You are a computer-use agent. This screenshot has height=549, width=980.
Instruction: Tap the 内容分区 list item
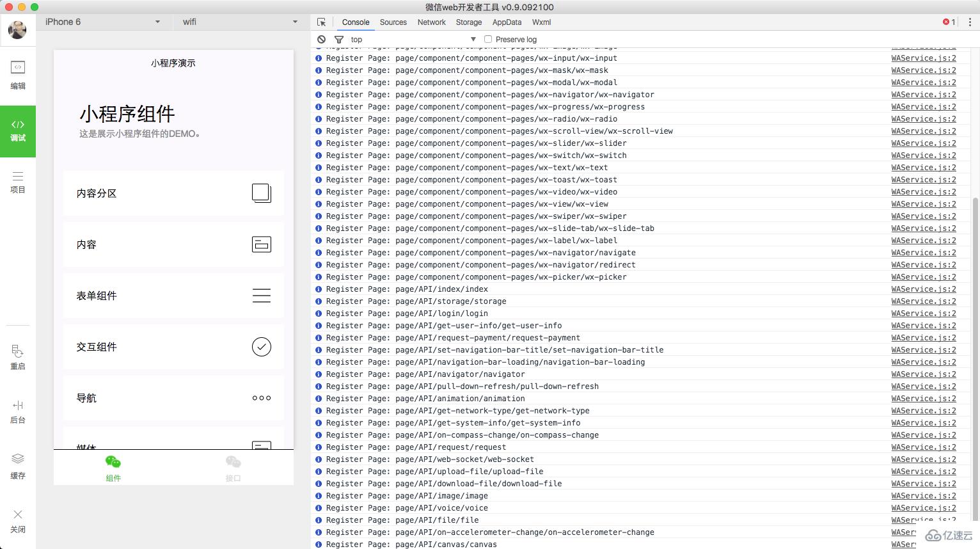click(x=173, y=193)
